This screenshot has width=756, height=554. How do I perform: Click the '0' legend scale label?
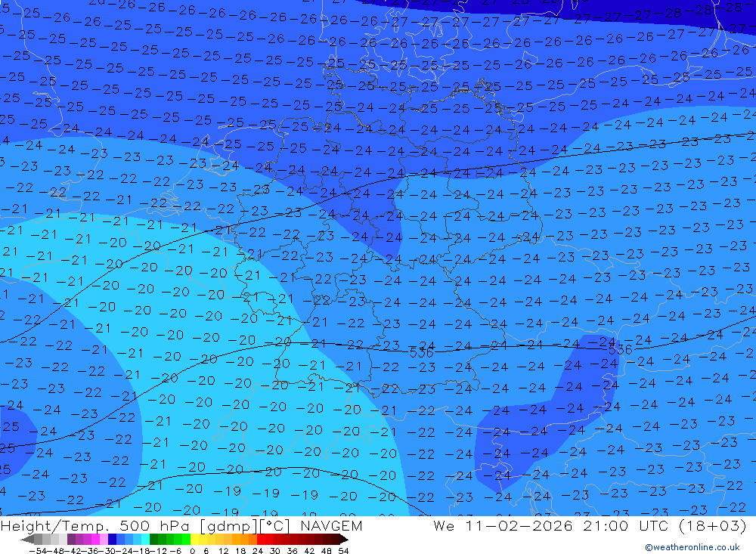pos(192,551)
